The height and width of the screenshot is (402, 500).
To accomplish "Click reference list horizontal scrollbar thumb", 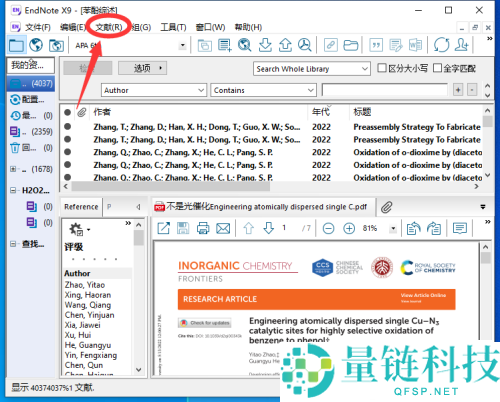I will 171,186.
